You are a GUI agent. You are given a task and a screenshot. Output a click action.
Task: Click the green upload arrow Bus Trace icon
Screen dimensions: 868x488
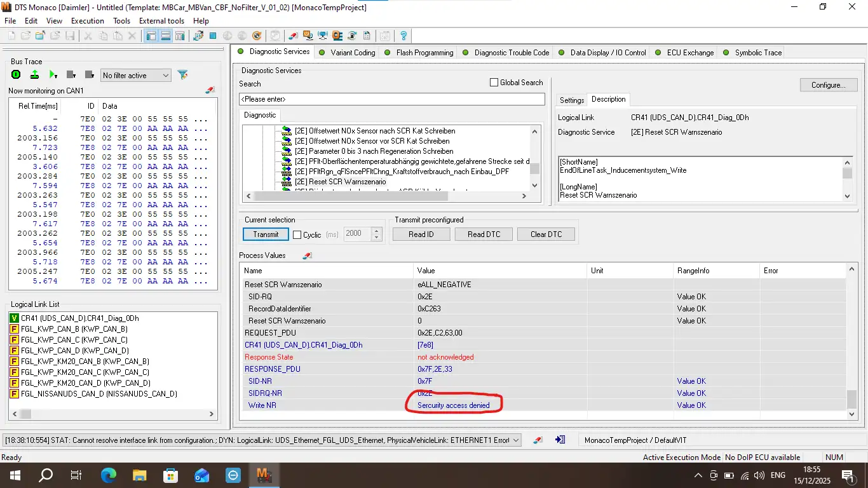pyautogui.click(x=34, y=75)
